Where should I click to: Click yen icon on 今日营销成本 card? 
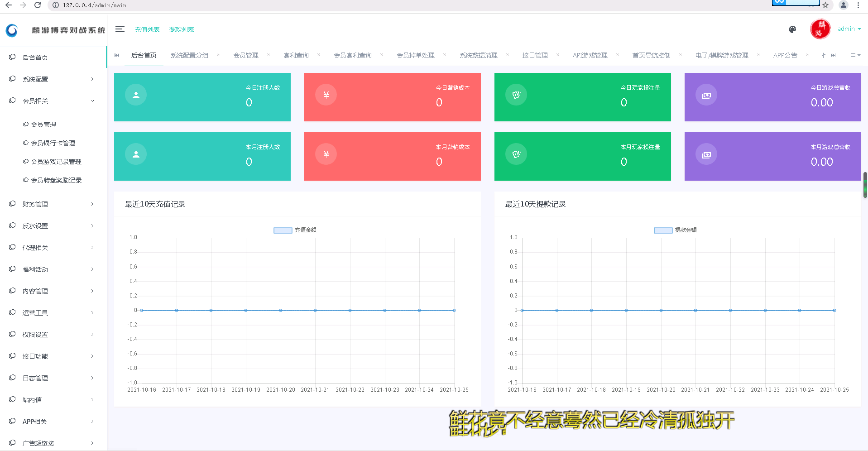[x=326, y=95]
